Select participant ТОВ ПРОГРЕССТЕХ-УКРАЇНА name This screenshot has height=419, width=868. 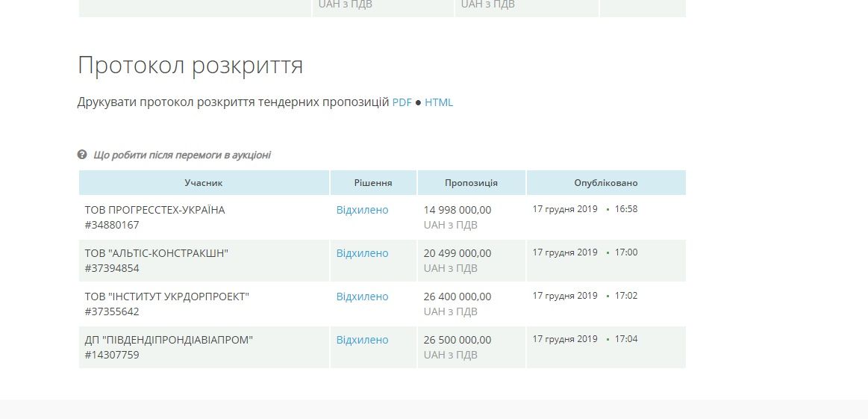pos(154,210)
